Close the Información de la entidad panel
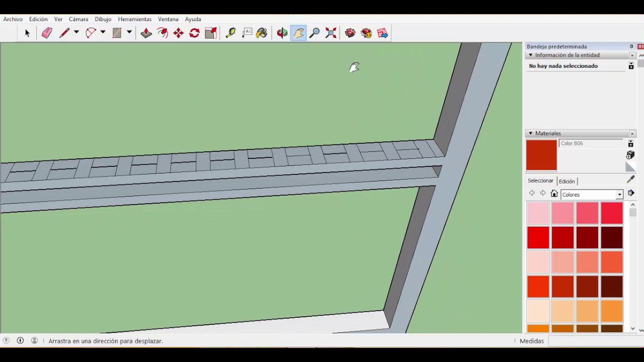Image resolution: width=644 pixels, height=362 pixels. (x=632, y=55)
